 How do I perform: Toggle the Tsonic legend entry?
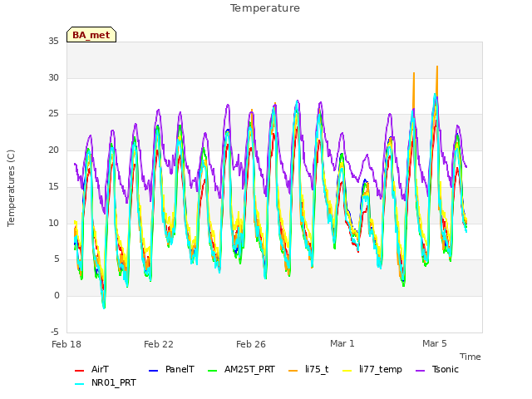tap(437, 369)
